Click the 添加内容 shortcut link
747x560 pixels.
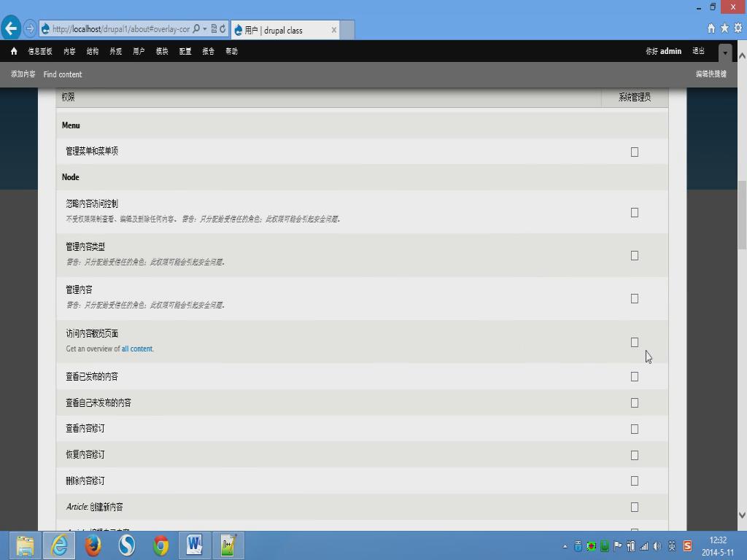click(23, 74)
